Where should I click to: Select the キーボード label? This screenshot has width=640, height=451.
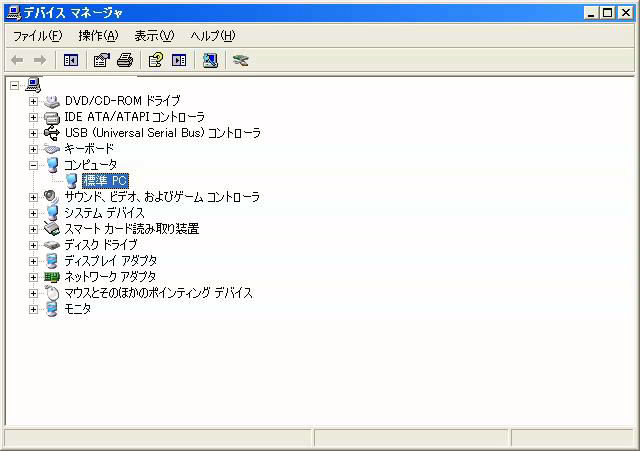click(89, 149)
